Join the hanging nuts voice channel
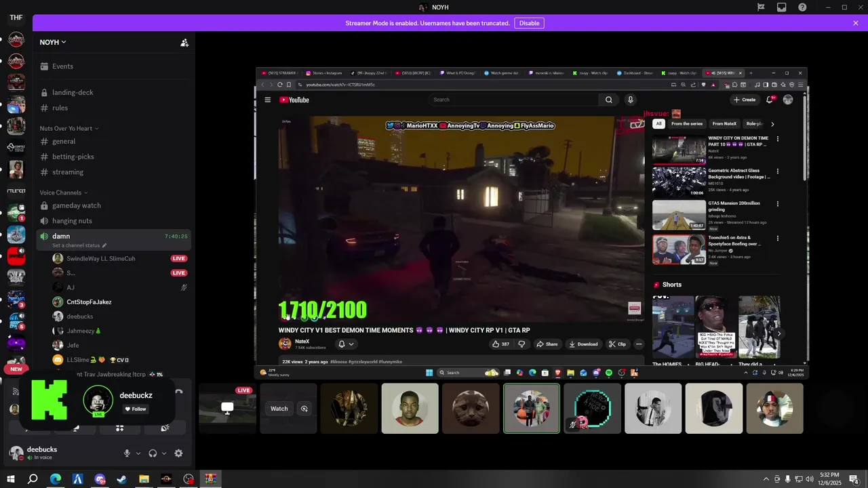 [x=114, y=221]
